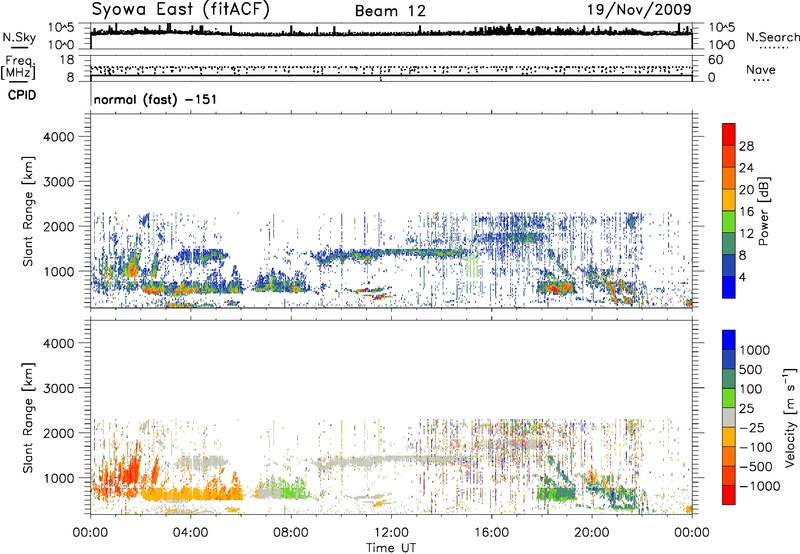Click the "Beam 12" heading
The image size is (800, 554).
pos(390,11)
